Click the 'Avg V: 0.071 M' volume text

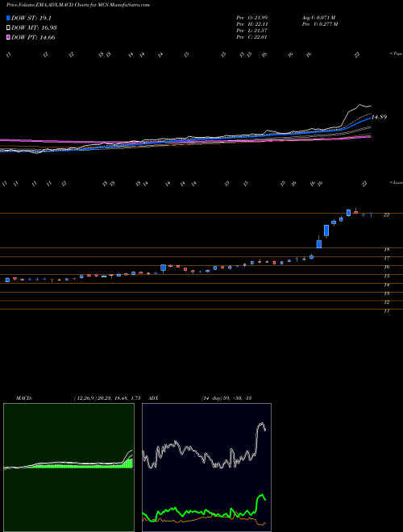pos(319,17)
